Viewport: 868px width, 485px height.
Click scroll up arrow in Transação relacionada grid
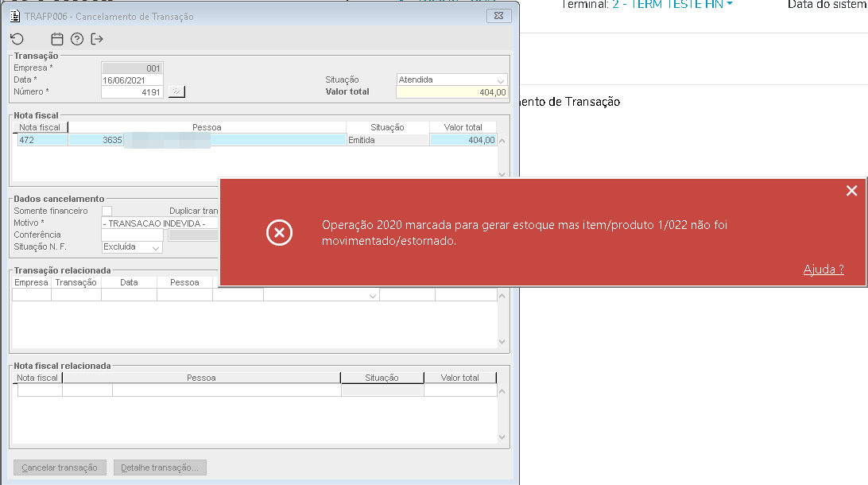(502, 296)
